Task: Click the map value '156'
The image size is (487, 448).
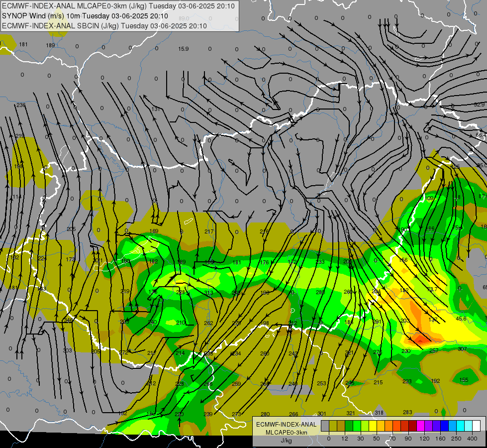Action: (x=403, y=260)
